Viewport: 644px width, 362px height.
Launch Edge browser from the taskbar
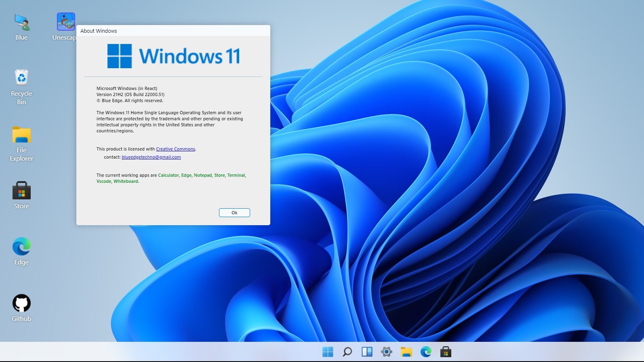[x=426, y=352]
